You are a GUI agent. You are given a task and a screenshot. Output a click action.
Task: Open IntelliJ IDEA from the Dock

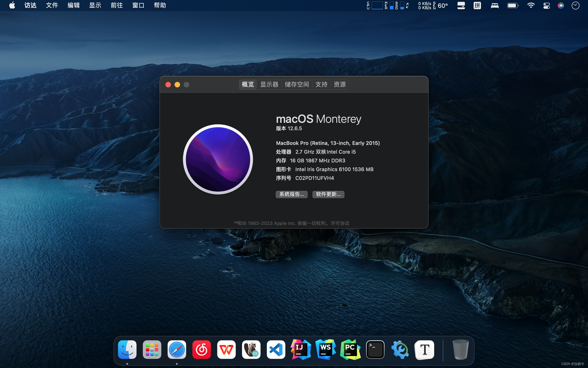pos(301,350)
